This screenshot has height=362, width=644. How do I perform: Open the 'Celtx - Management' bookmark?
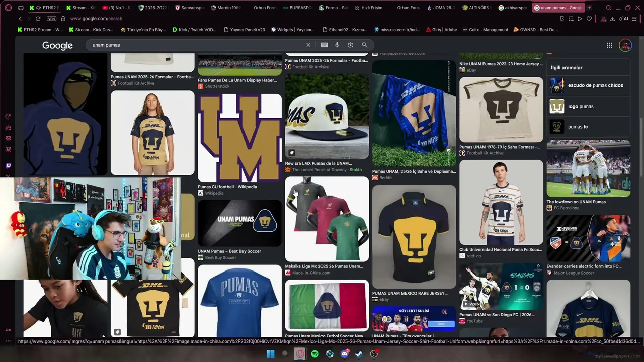485,30
